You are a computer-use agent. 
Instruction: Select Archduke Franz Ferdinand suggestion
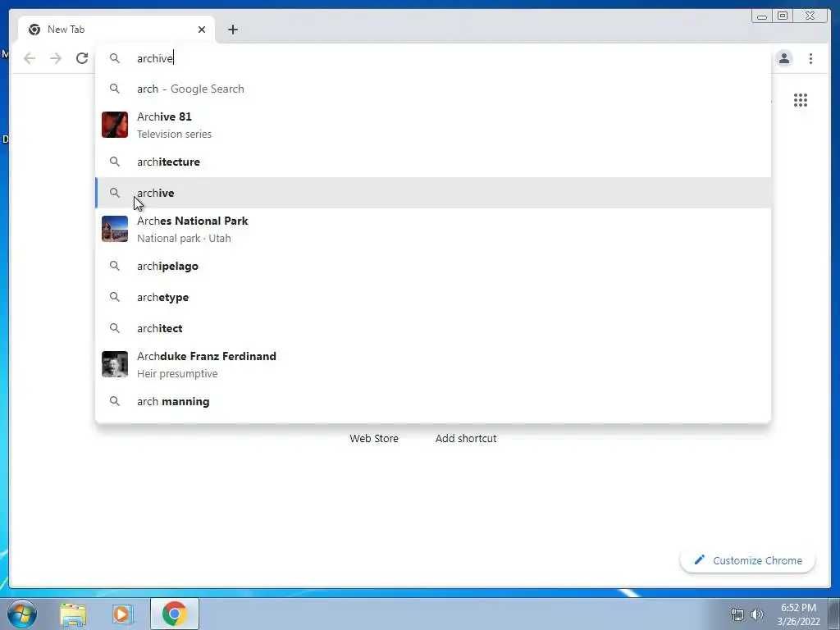(x=433, y=365)
